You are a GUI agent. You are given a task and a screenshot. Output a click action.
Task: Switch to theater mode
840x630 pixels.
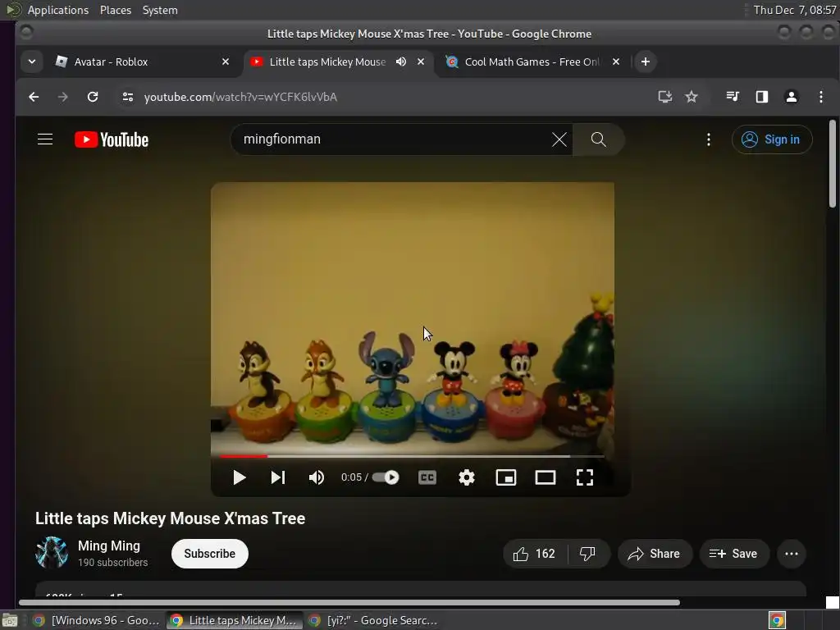tap(545, 477)
